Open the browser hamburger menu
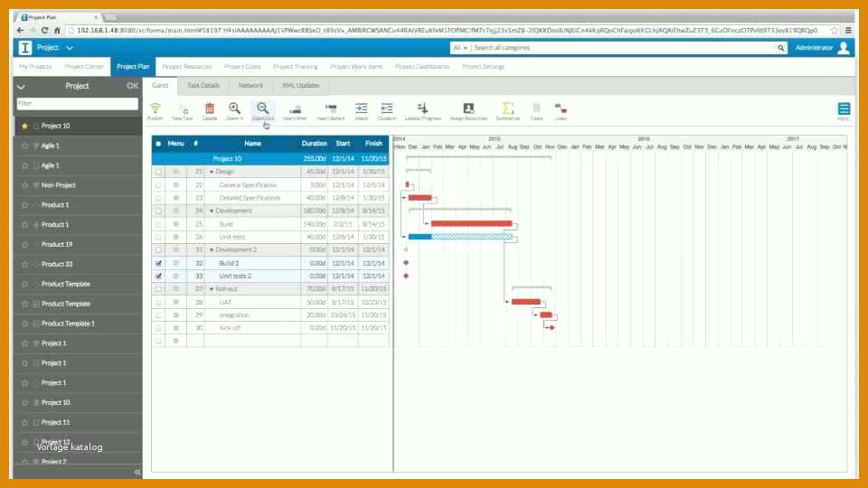This screenshot has width=868, height=488. point(848,31)
